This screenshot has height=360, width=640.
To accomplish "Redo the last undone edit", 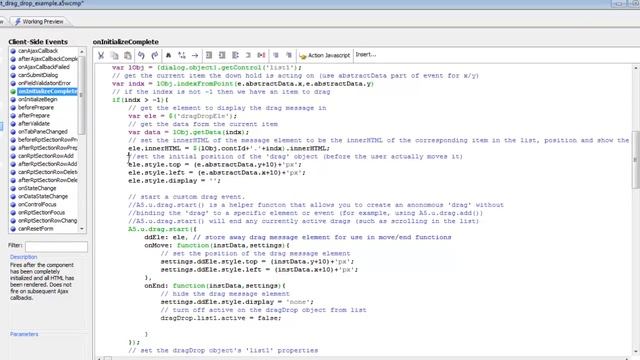I will 155,55.
